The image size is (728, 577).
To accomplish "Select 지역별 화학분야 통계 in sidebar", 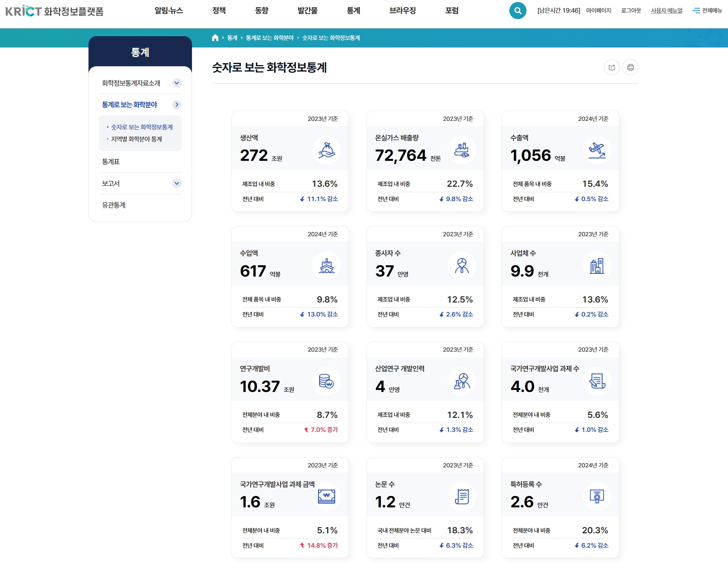I will 136,139.
